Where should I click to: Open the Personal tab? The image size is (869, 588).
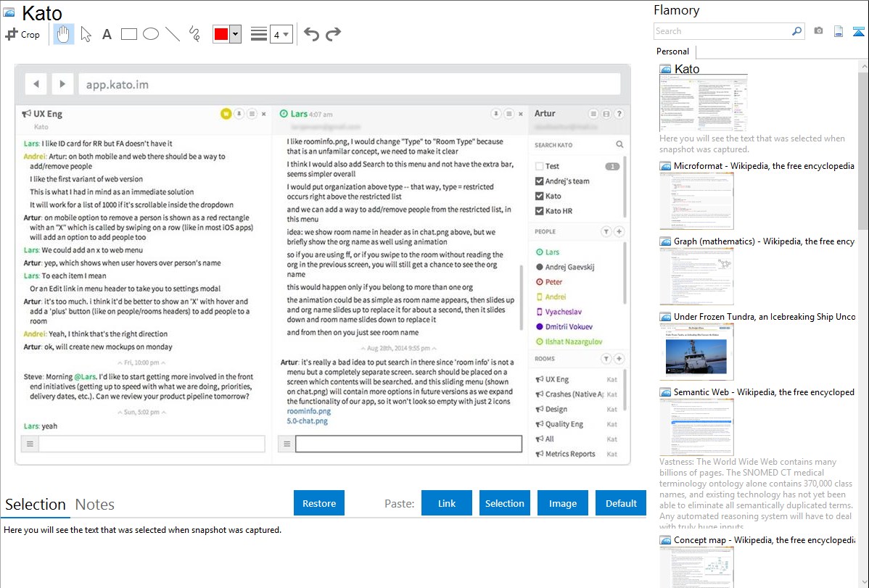[672, 51]
